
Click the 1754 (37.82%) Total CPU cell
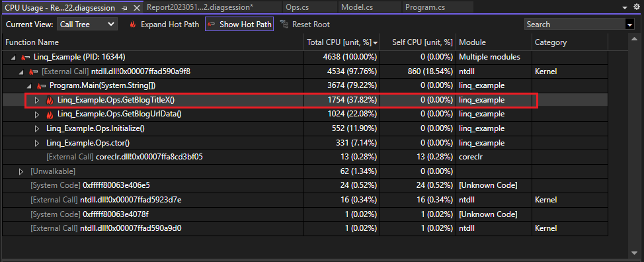(342, 100)
